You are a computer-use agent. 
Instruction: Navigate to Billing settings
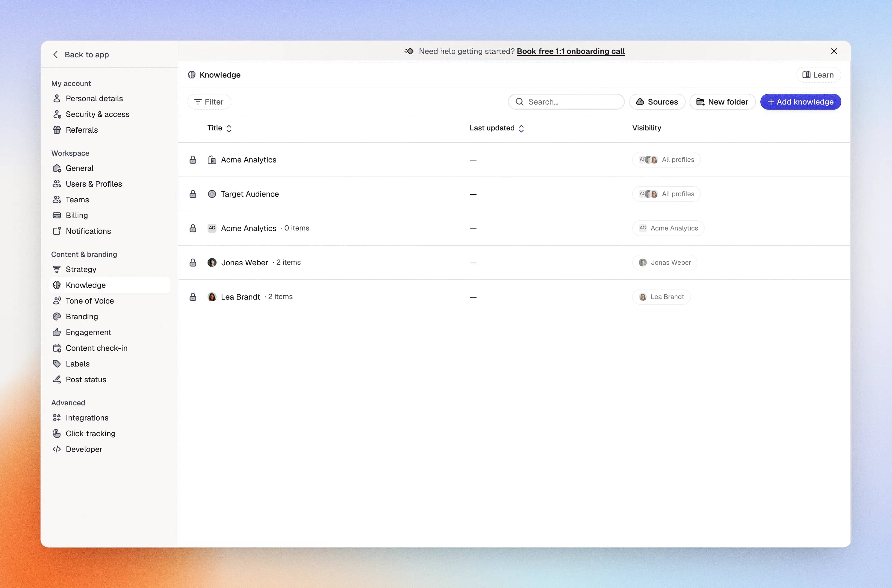pos(109,215)
